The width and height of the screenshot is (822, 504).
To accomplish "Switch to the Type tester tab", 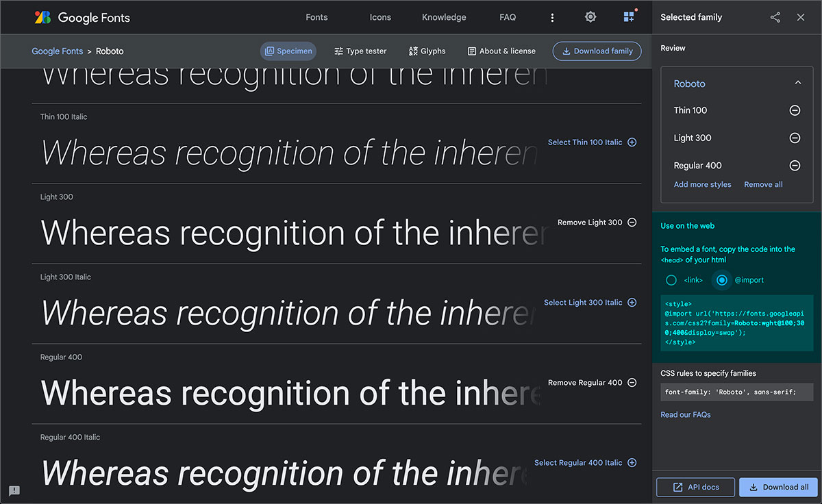I will (x=360, y=51).
